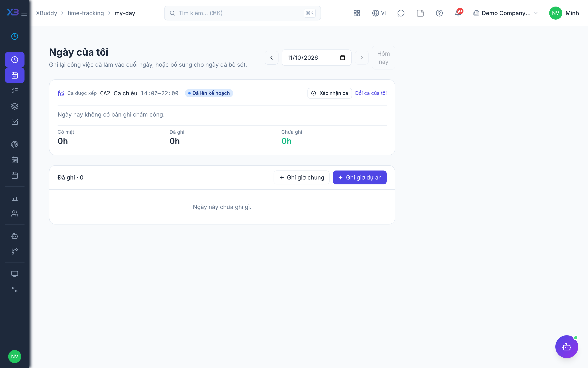Open the apps grid icon in header
Screen dimensions: 588x368
point(357,13)
